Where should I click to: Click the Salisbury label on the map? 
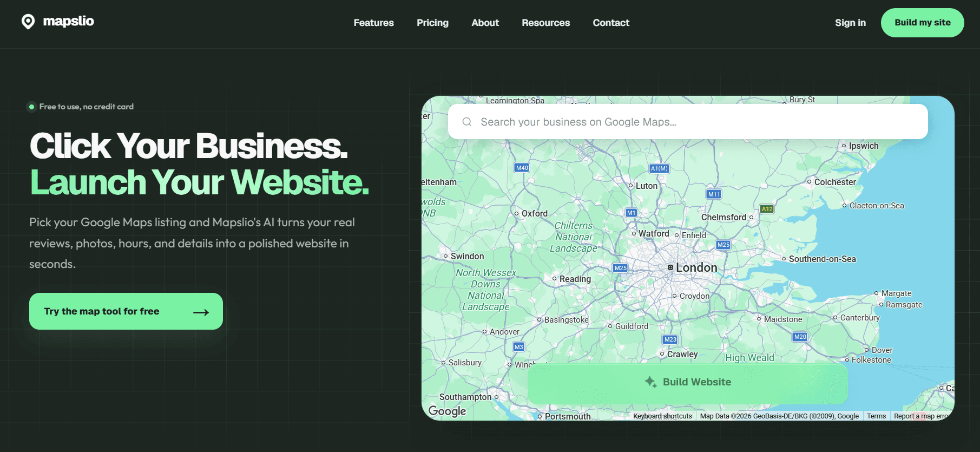pyautogui.click(x=465, y=362)
